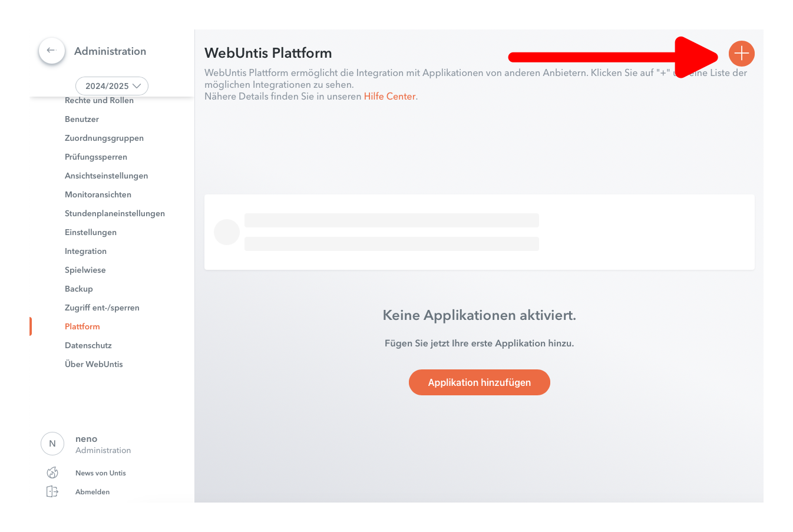Open Spielwiese menu item
The image size is (793, 532).
(85, 270)
